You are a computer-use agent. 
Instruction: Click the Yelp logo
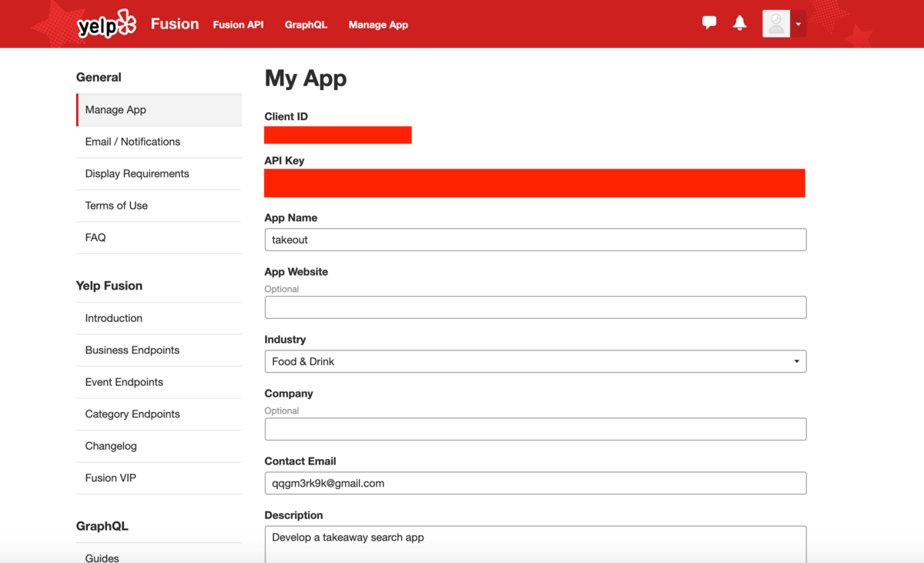pos(106,25)
